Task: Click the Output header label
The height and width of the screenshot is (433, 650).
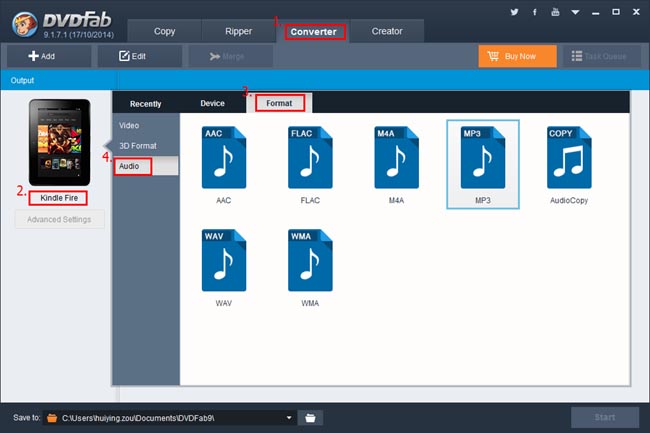Action: [x=22, y=80]
